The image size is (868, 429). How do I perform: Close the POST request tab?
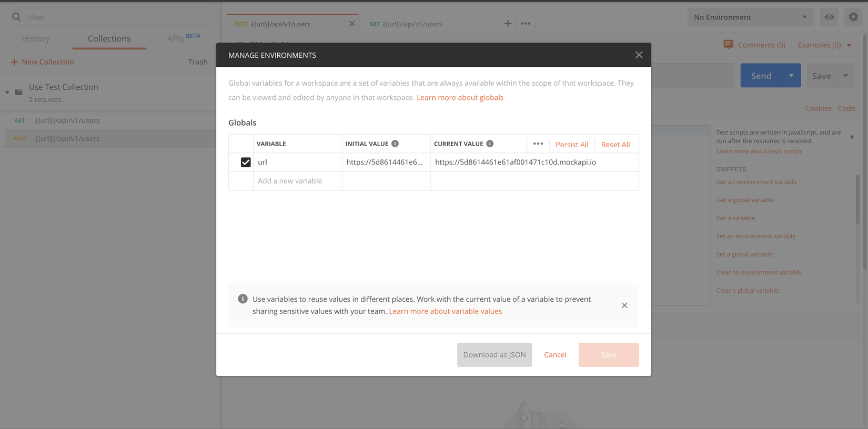pyautogui.click(x=352, y=24)
